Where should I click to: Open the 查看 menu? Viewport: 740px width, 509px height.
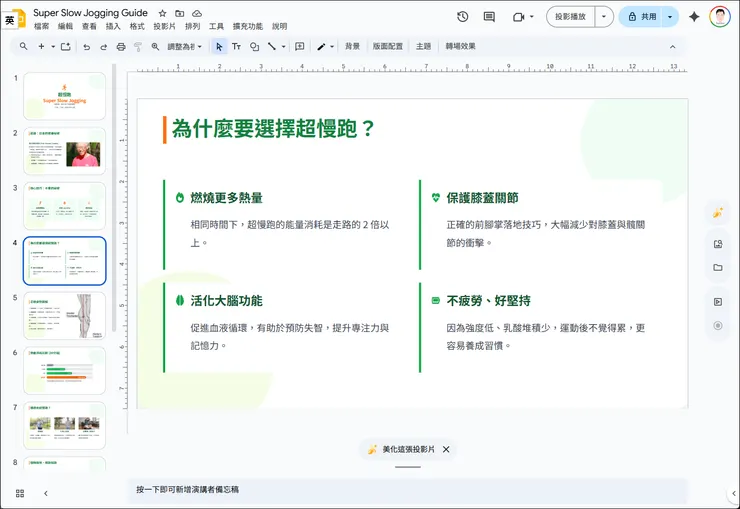click(x=89, y=26)
